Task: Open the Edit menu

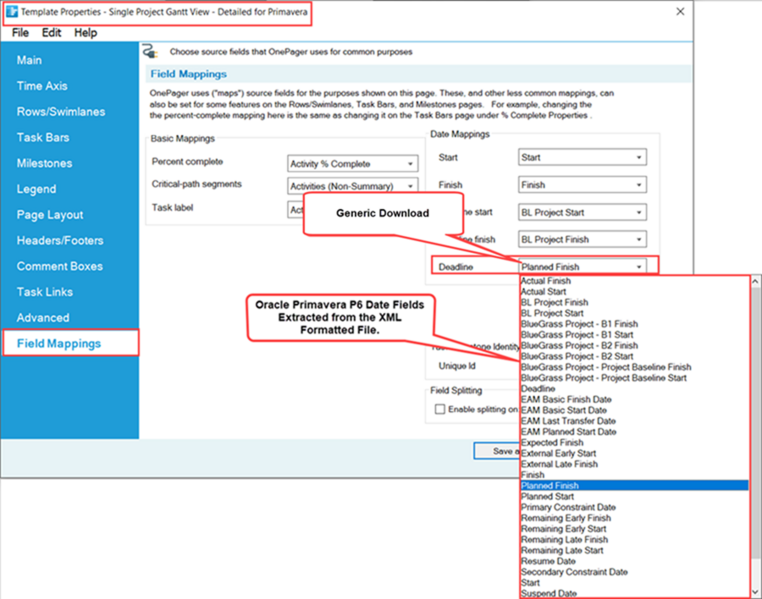Action: pyautogui.click(x=51, y=33)
